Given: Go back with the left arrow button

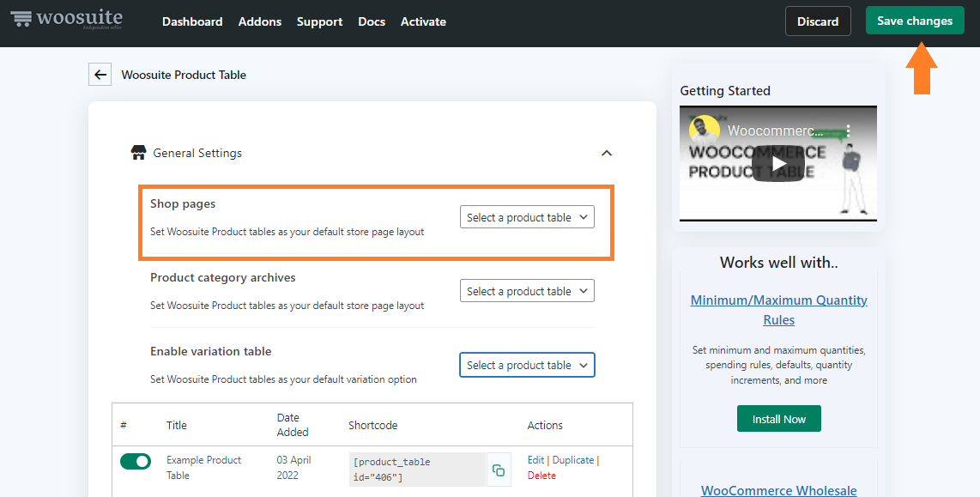Looking at the screenshot, I should 100,75.
